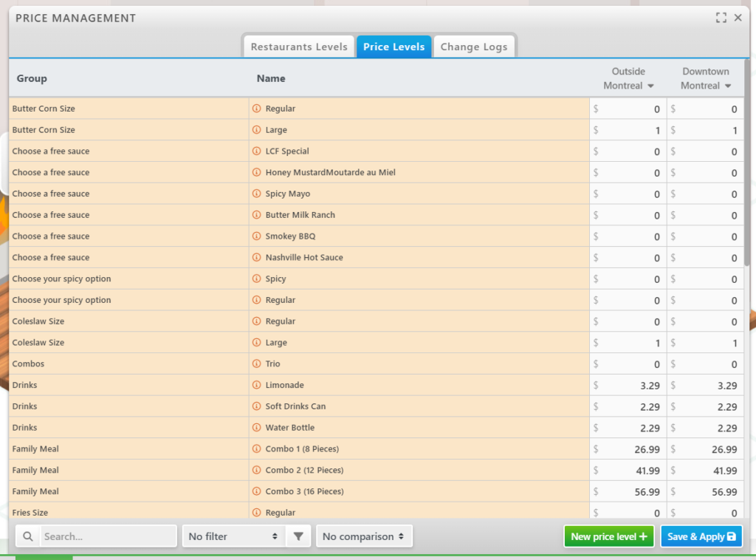Click the vertical scrollbar of the table
The image size is (756, 560).
tap(747, 163)
